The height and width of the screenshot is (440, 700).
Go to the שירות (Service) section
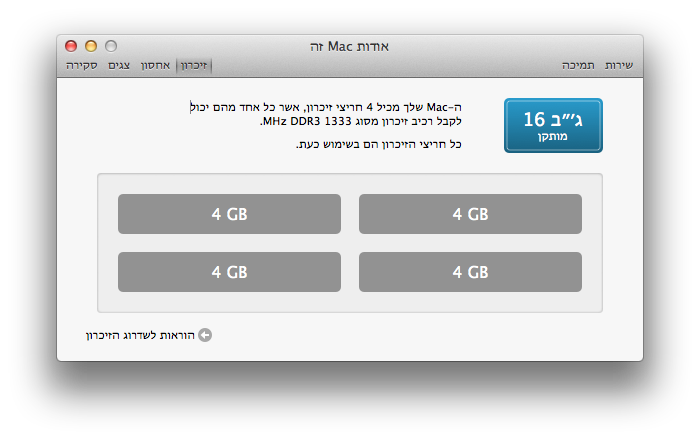pyautogui.click(x=618, y=66)
